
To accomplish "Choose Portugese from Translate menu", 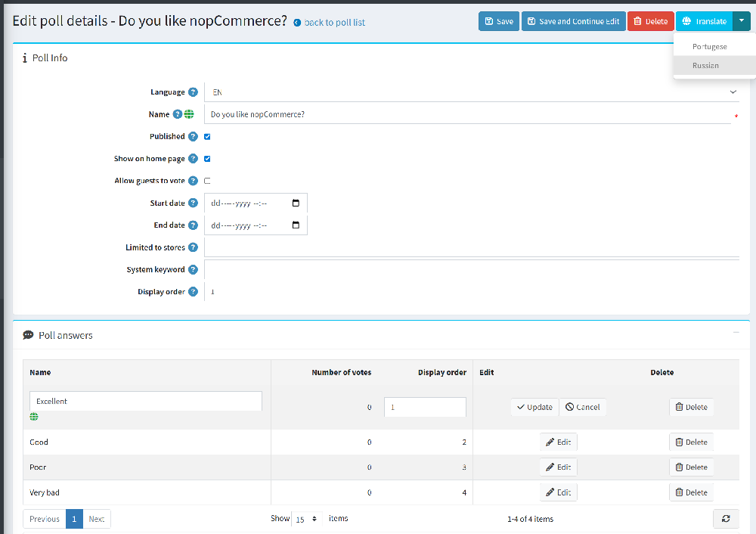I will click(x=714, y=46).
